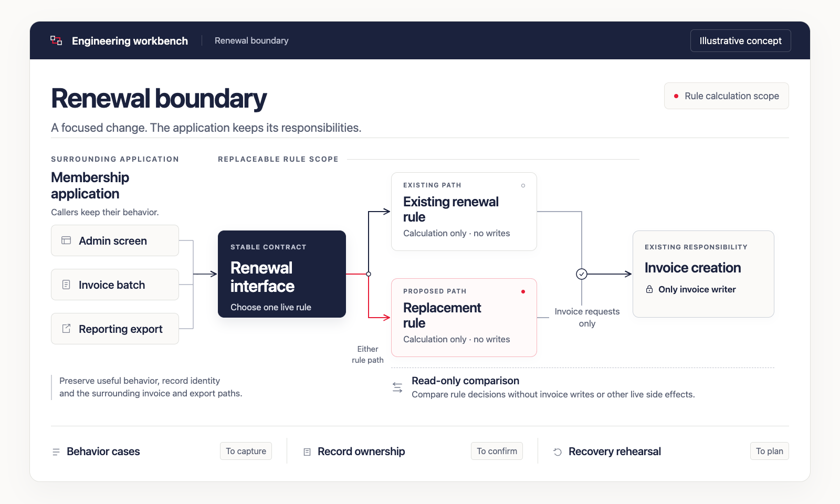Click the Illustrative concept button
Screen dimensions: 840x504
tap(740, 40)
